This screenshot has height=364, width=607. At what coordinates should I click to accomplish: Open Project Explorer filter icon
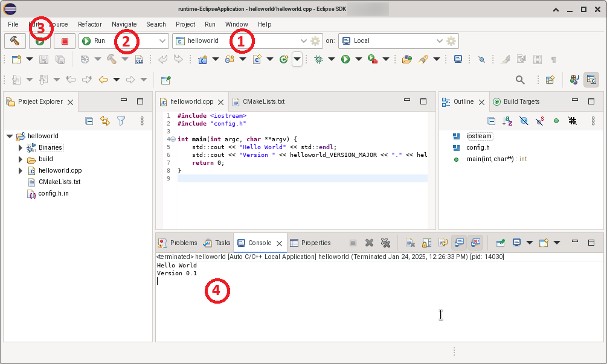pos(121,121)
